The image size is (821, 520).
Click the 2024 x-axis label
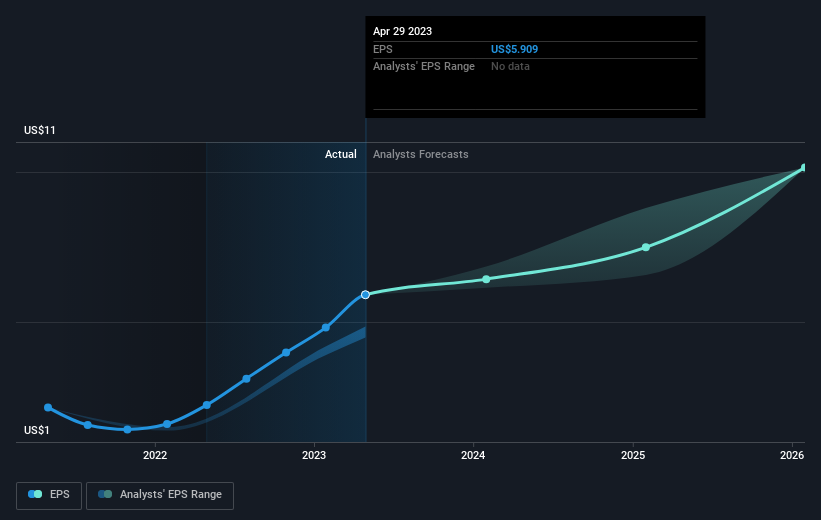click(473, 455)
